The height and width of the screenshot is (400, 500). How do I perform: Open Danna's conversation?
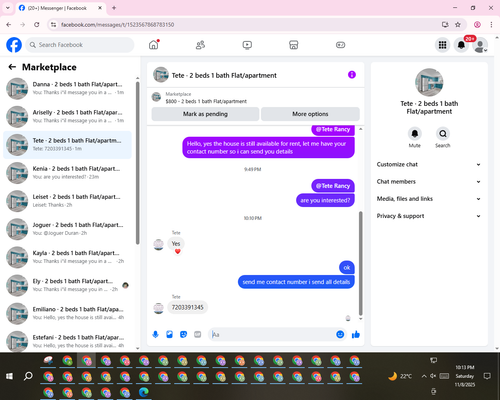pyautogui.click(x=67, y=88)
